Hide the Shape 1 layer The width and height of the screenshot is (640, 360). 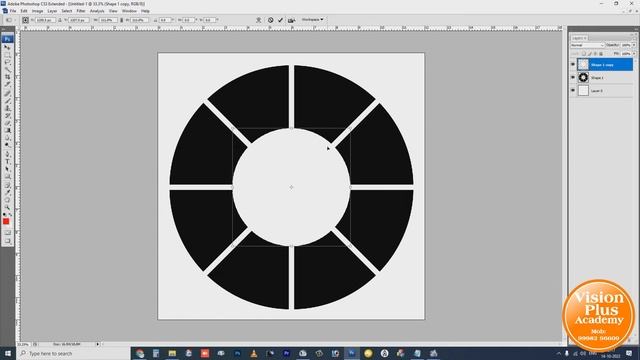tap(573, 77)
